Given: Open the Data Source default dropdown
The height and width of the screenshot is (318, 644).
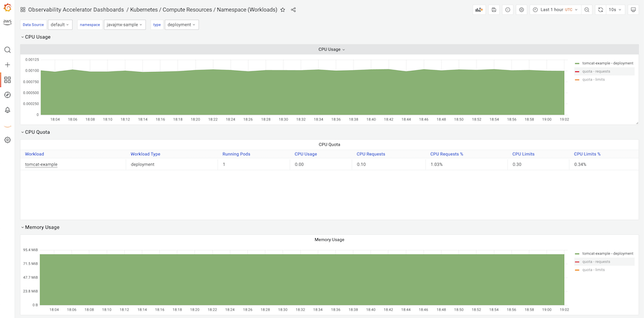Looking at the screenshot, I should tap(60, 24).
